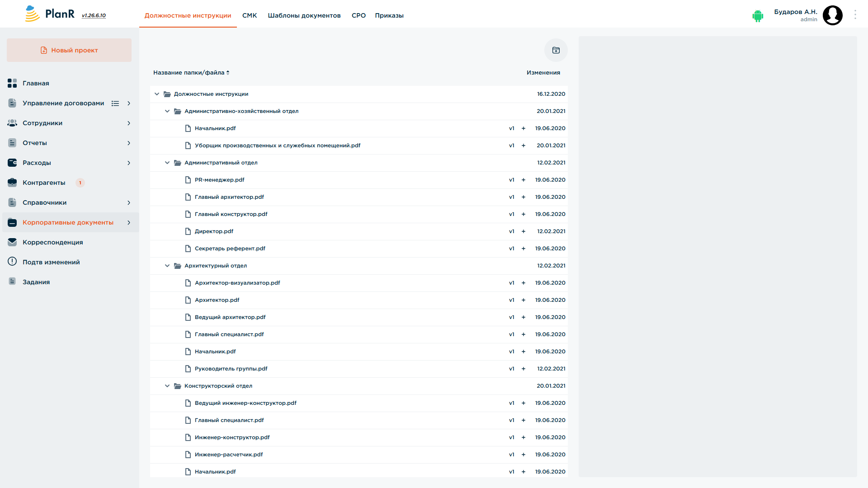This screenshot has height=488, width=868.
Task: Open Контрагенты section in sidebar
Action: 44,183
